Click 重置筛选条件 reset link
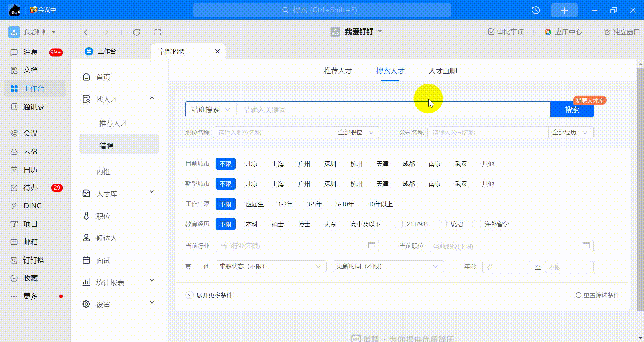 tap(597, 295)
